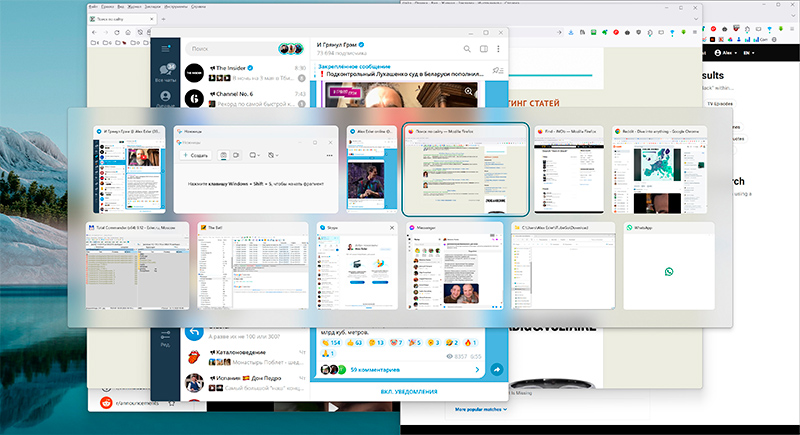Open the 59 comments link under post

click(x=375, y=370)
